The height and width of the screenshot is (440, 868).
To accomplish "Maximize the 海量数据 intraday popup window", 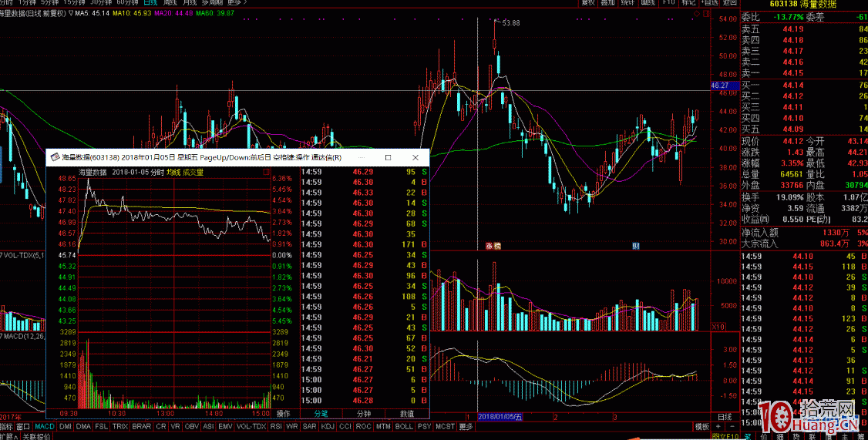I will point(388,158).
